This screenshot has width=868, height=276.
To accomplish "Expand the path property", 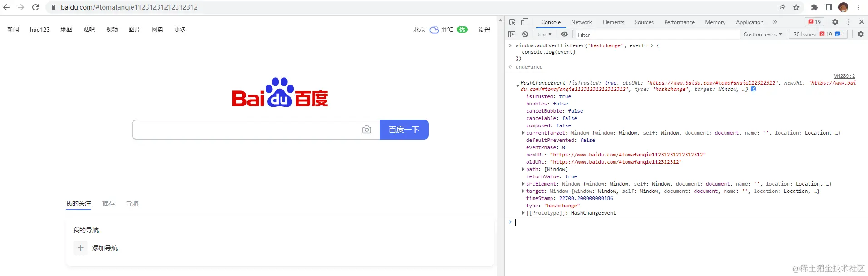I will click(523, 170).
